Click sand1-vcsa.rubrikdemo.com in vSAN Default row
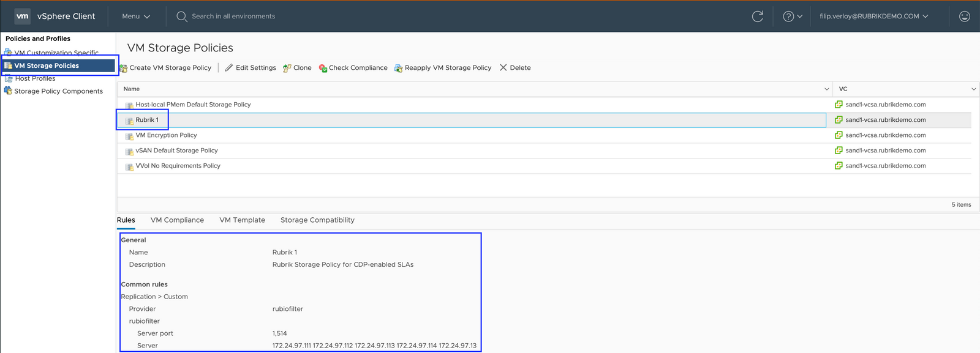This screenshot has width=980, height=353. 886,150
